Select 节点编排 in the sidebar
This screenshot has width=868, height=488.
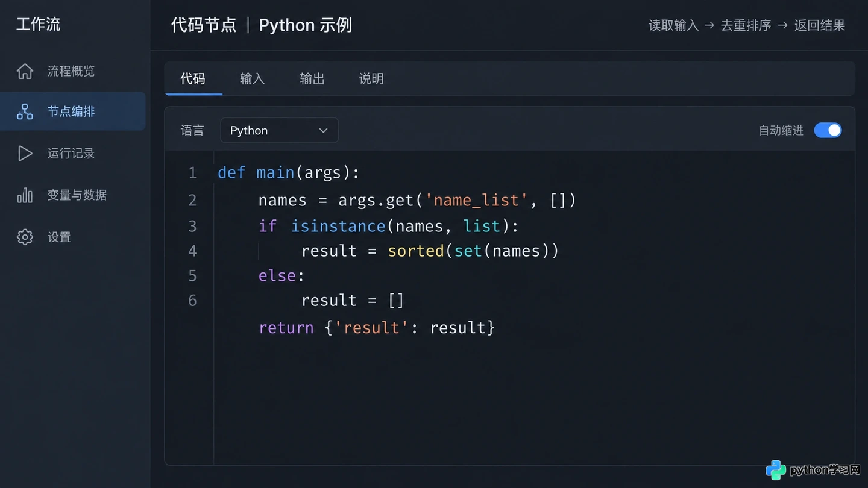[73, 111]
